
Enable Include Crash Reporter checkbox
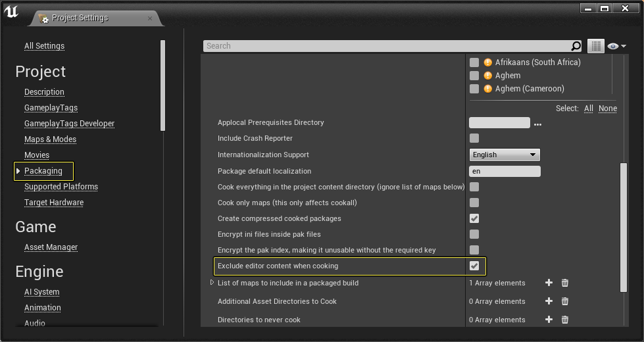point(474,138)
